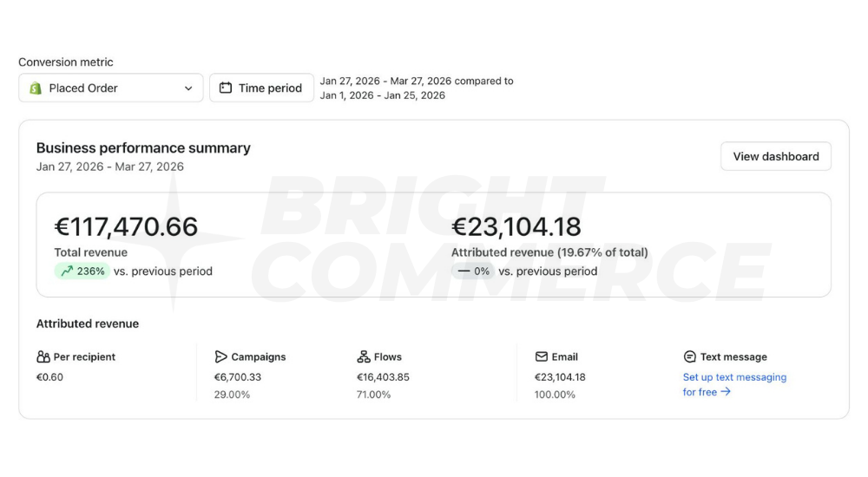Click the chevron arrow in Placed Order dropdown
The height and width of the screenshot is (477, 868).
tap(188, 88)
